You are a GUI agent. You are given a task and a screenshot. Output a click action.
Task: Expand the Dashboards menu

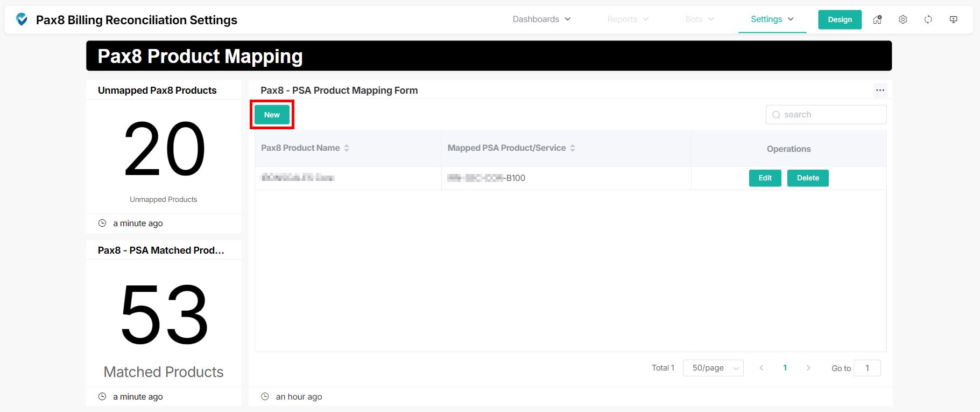tap(541, 19)
